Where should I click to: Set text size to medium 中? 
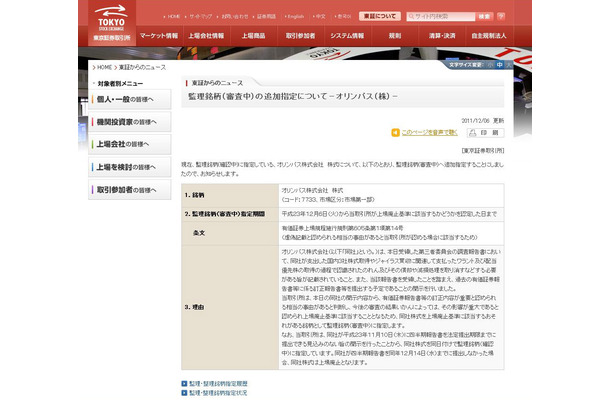(500, 65)
